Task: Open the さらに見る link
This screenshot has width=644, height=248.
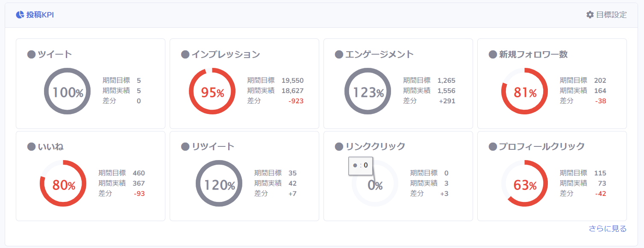Action: 607,229
